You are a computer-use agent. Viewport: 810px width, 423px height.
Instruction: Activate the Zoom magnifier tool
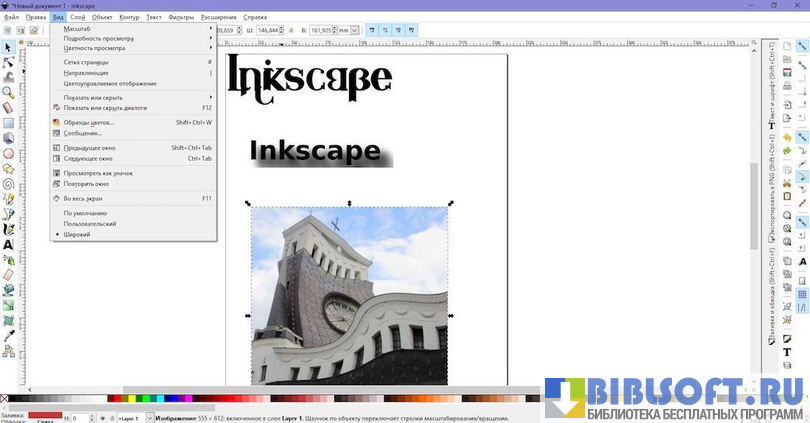coord(8,92)
